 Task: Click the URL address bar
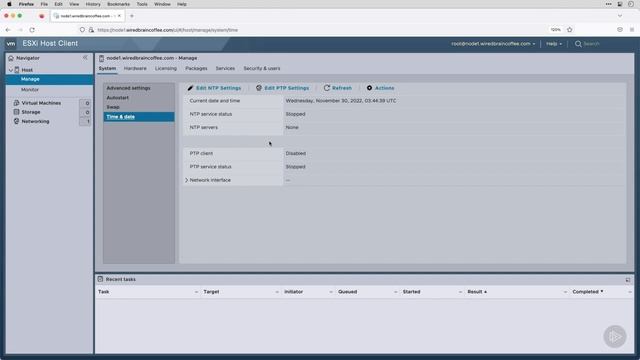pos(318,30)
